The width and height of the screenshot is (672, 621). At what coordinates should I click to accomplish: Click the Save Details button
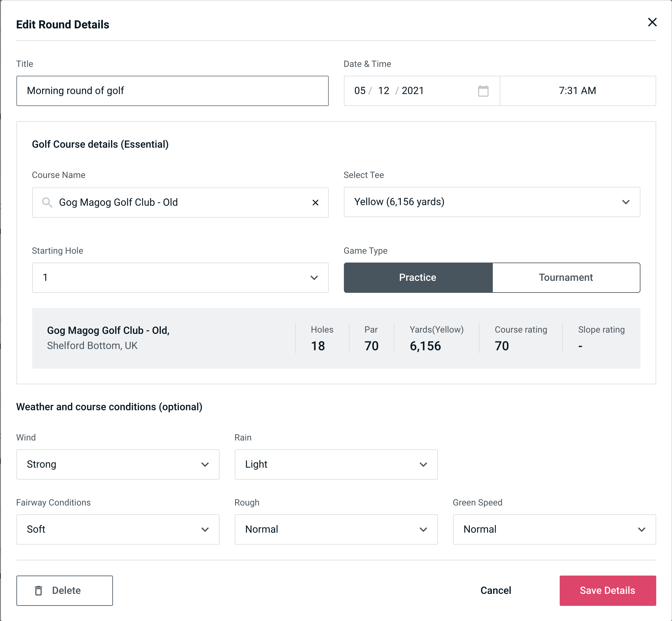(607, 590)
